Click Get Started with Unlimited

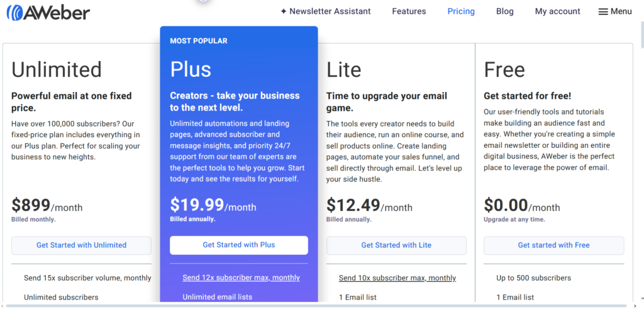[x=81, y=245]
